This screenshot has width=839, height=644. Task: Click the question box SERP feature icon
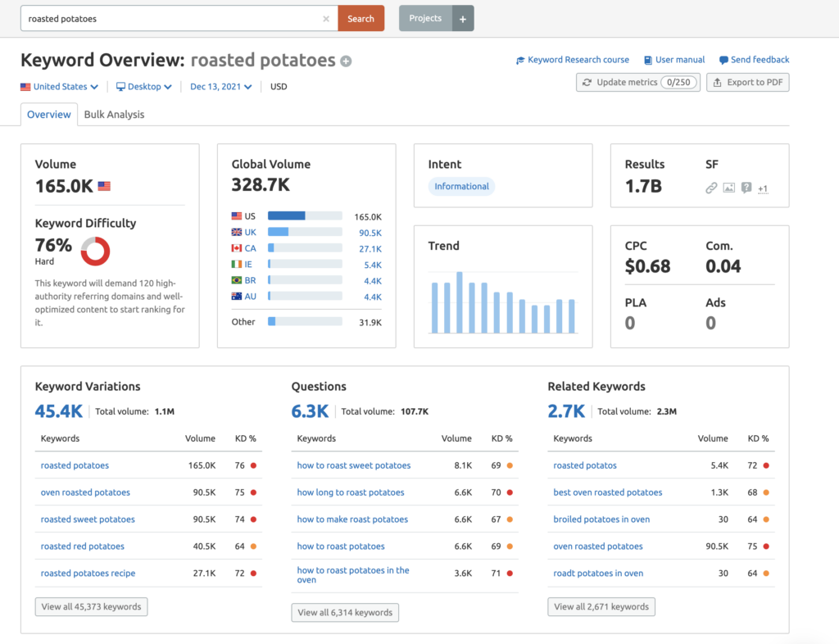746,188
